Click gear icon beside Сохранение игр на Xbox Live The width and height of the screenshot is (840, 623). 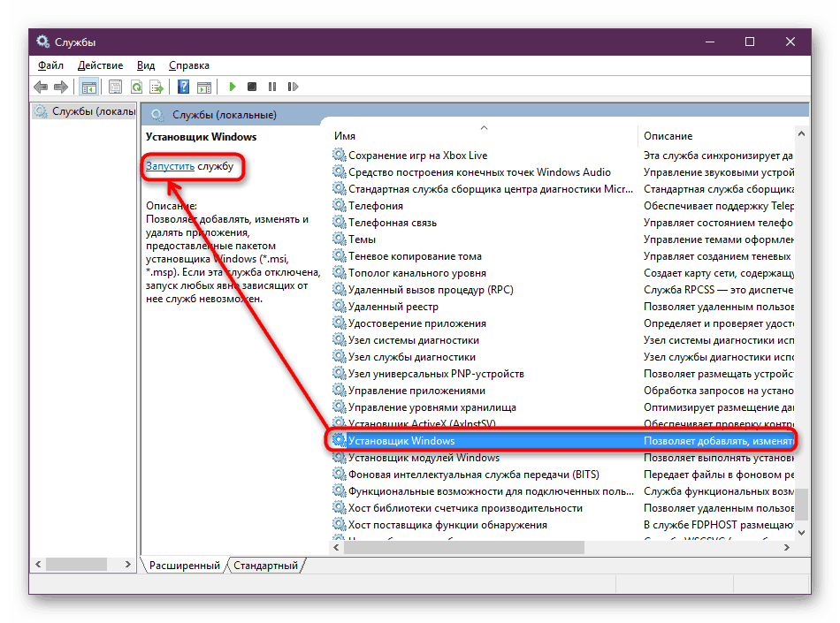tap(340, 155)
